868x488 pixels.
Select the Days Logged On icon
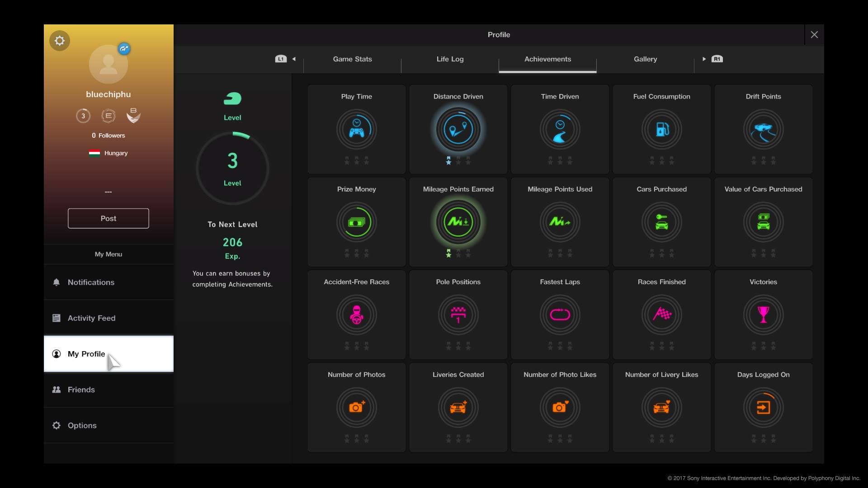(763, 408)
